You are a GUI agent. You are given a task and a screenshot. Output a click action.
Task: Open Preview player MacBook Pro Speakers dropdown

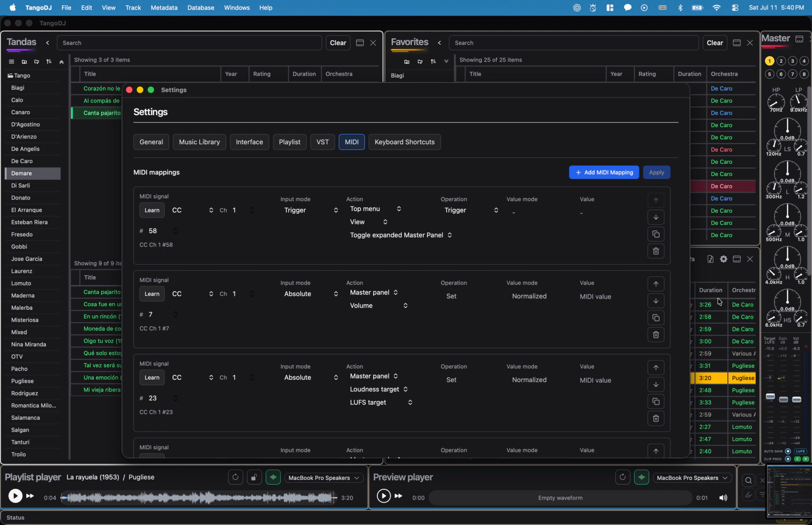692,478
